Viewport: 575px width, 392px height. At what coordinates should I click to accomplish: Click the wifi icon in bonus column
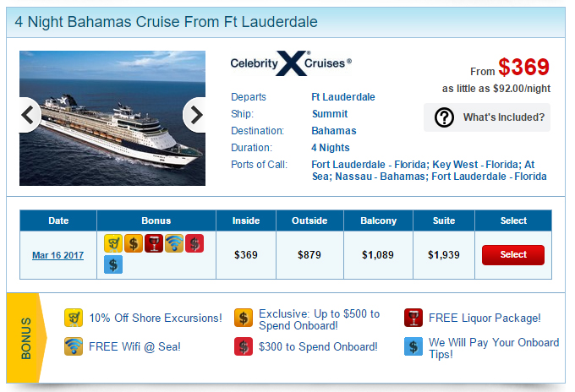pyautogui.click(x=174, y=243)
